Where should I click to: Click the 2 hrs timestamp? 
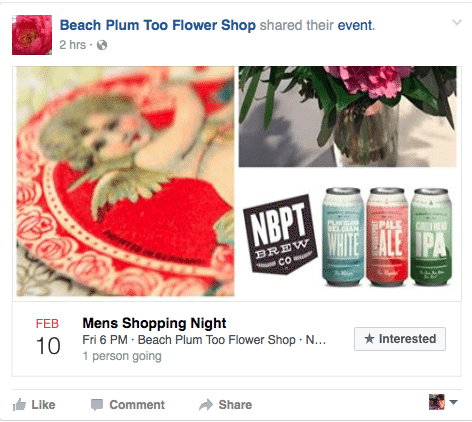(x=73, y=45)
